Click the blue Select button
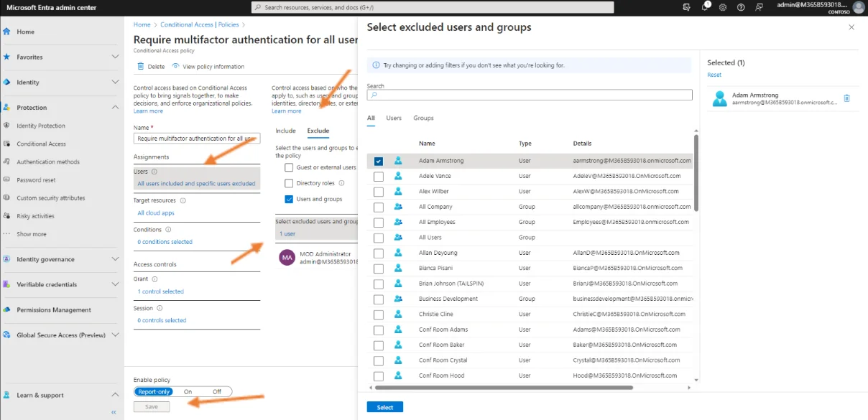868x420 pixels. (x=384, y=407)
